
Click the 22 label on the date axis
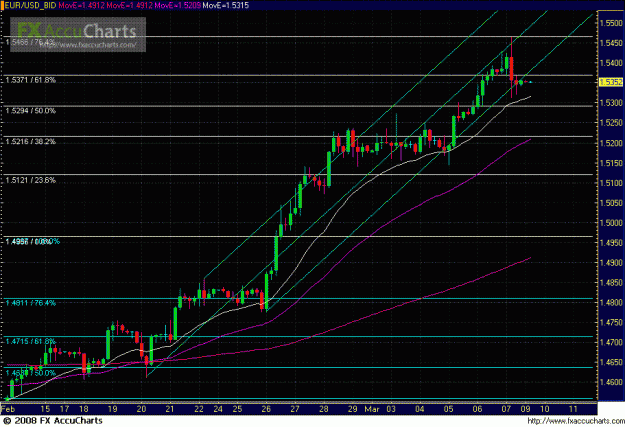point(199,409)
